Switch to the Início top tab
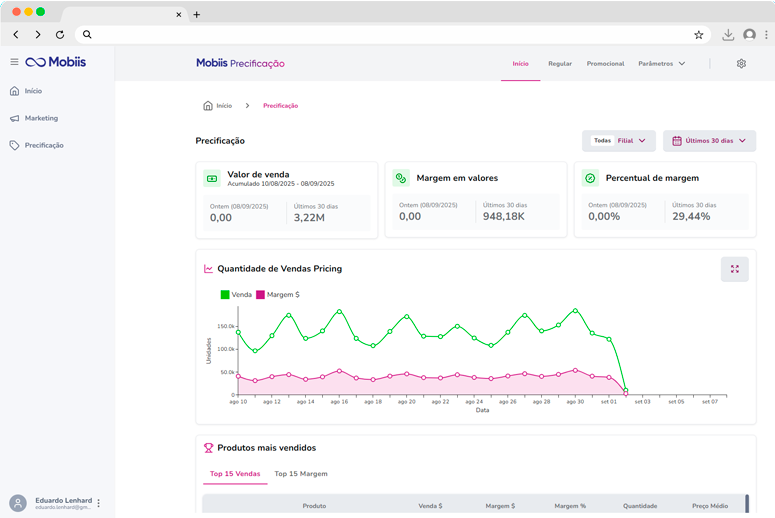This screenshot has height=518, width=775. pyautogui.click(x=520, y=64)
